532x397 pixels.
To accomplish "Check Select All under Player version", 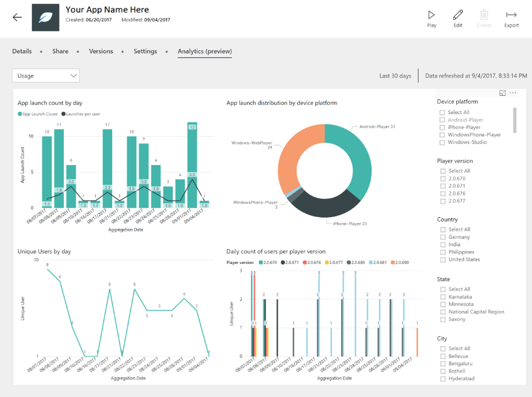I will [x=443, y=171].
